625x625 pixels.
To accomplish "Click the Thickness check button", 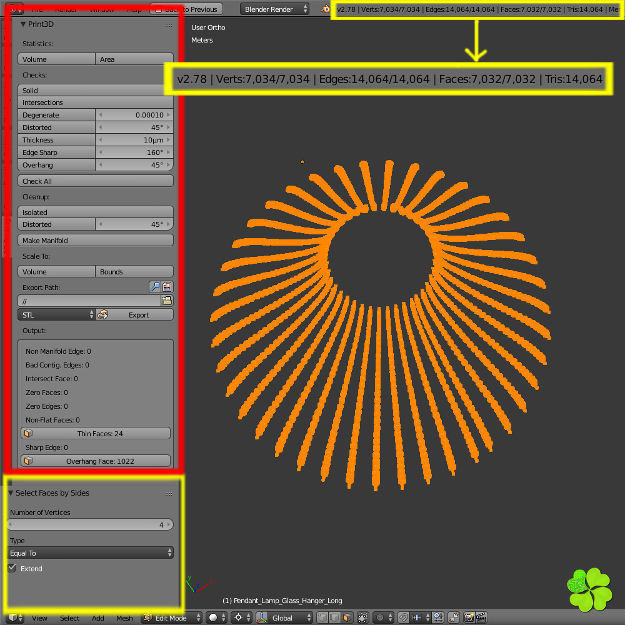I will pos(57,140).
